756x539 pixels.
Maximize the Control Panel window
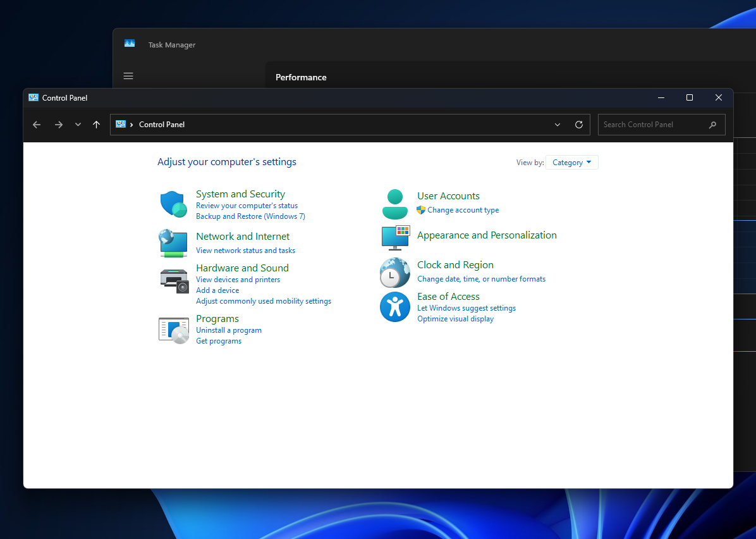(690, 97)
